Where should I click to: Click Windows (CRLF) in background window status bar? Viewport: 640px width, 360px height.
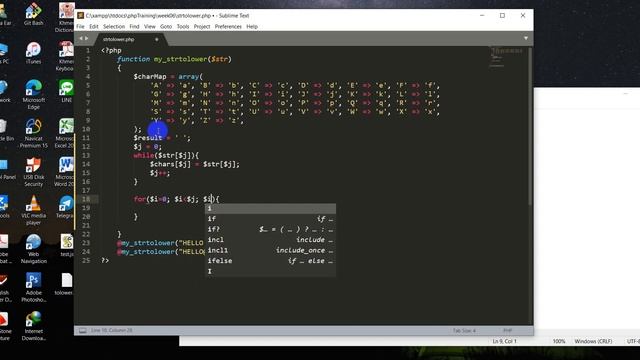coord(593,341)
